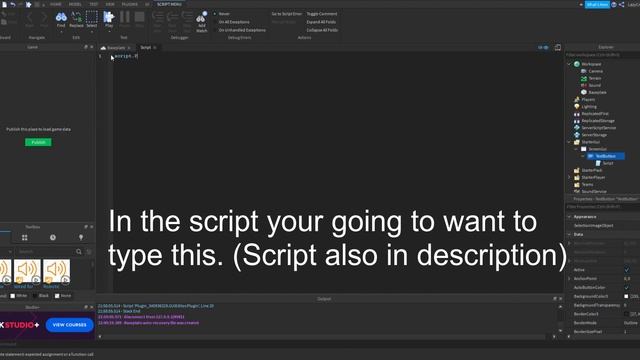Click the Publish button
This screenshot has width=640, height=360.
(38, 142)
